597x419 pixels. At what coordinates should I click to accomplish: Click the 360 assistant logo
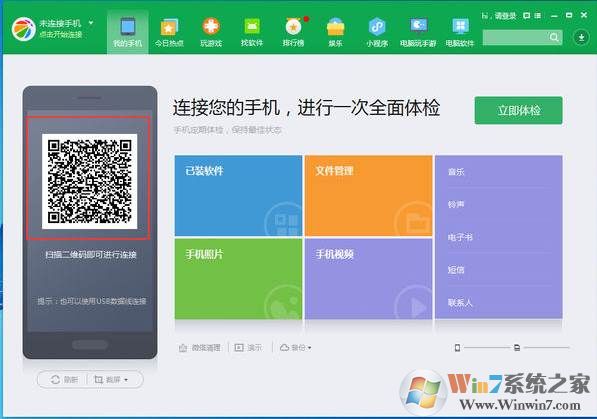(24, 29)
